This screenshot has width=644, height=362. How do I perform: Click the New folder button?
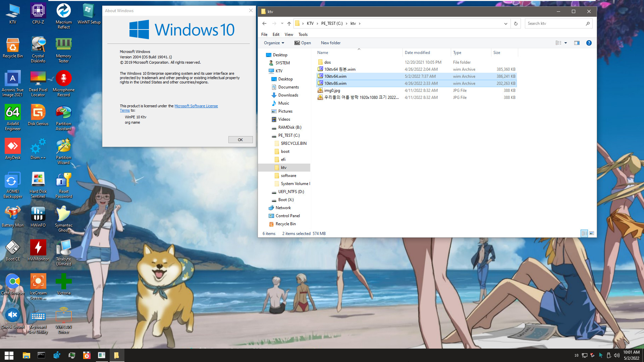(330, 43)
